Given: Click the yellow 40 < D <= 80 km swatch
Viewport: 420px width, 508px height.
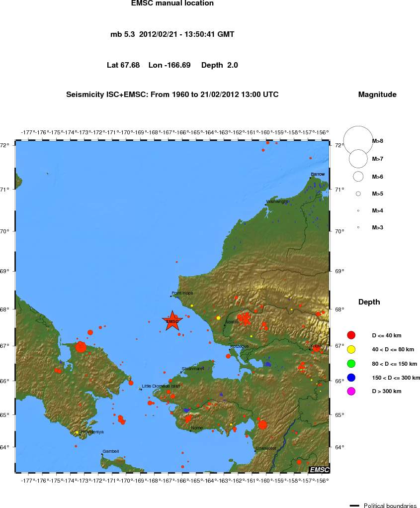Looking at the screenshot, I should [351, 349].
